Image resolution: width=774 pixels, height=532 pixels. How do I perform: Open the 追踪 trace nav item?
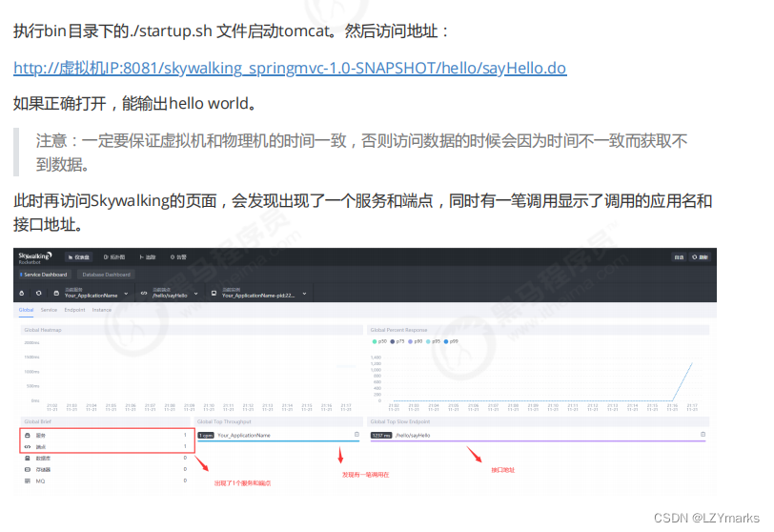click(148, 257)
